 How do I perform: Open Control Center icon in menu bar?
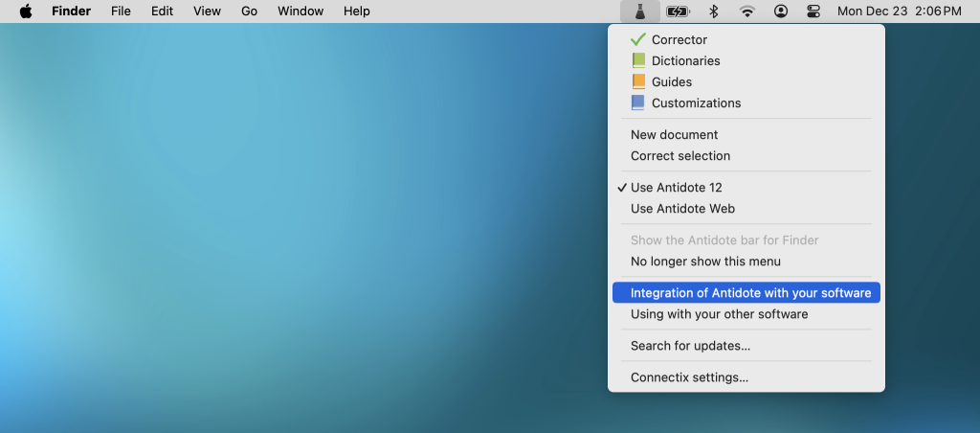point(813,11)
